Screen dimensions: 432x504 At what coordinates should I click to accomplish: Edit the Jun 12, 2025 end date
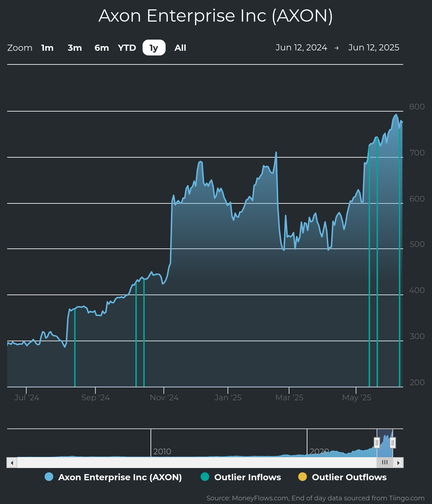click(x=374, y=48)
